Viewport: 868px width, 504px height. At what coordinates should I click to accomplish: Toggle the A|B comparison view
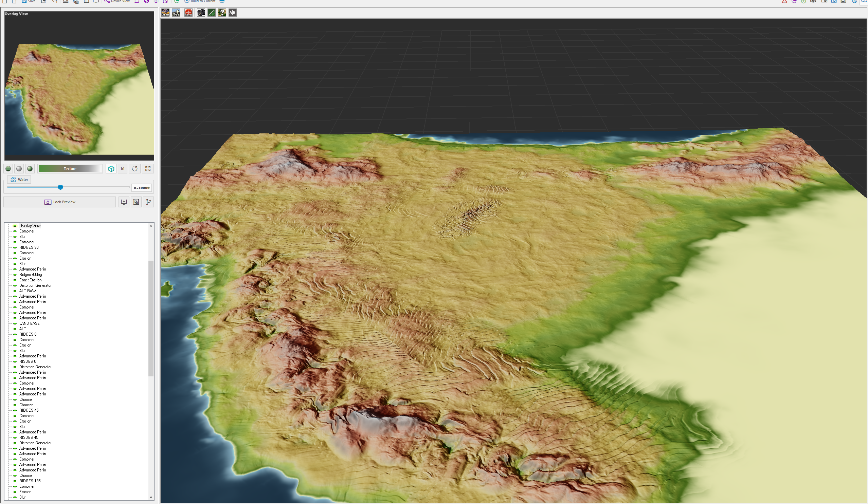pyautogui.click(x=233, y=13)
